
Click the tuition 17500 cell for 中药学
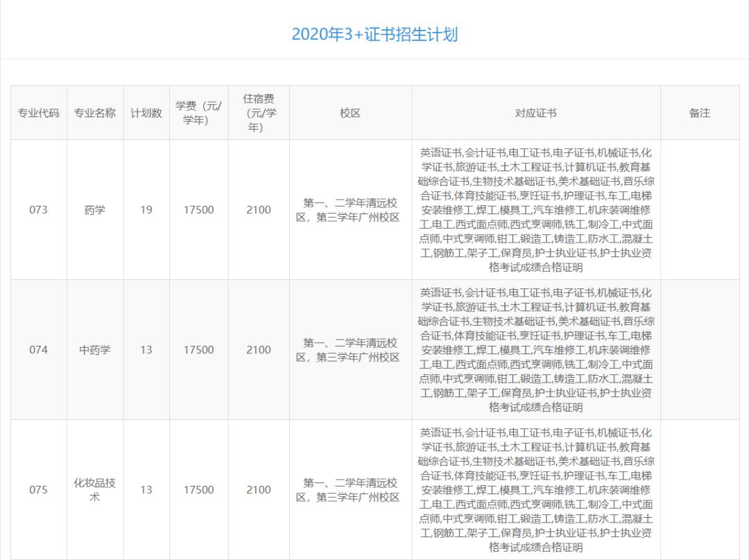click(199, 349)
